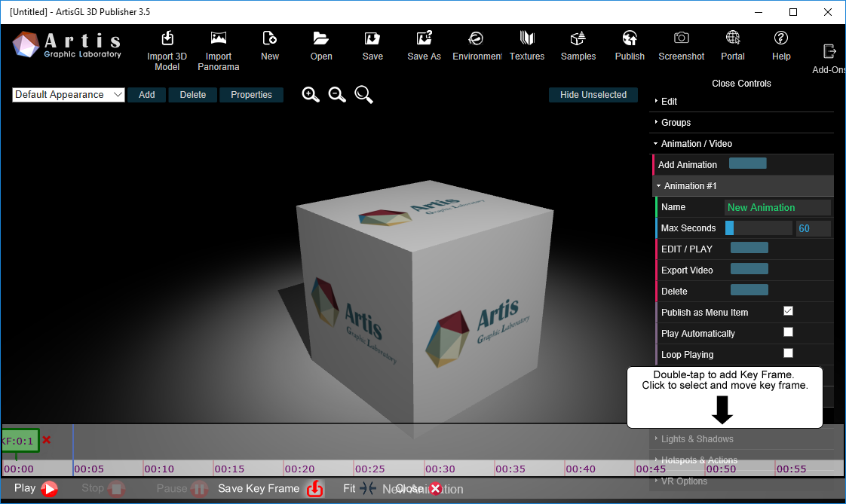Click the Artis Graphic Laboratory logo
This screenshot has width=846, height=504.
(x=67, y=44)
